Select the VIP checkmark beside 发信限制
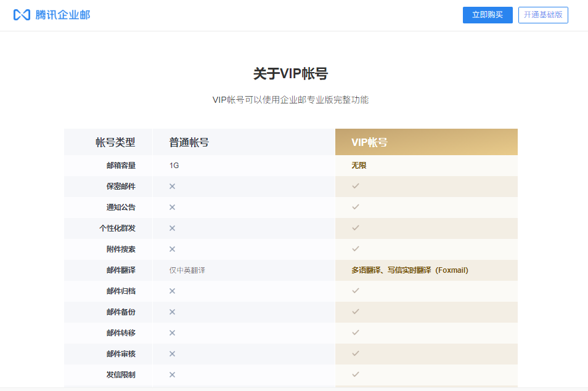 pyautogui.click(x=356, y=375)
